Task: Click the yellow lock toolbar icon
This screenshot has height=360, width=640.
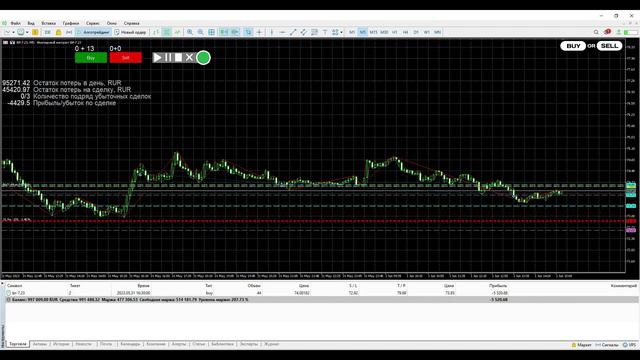Action: (58, 32)
